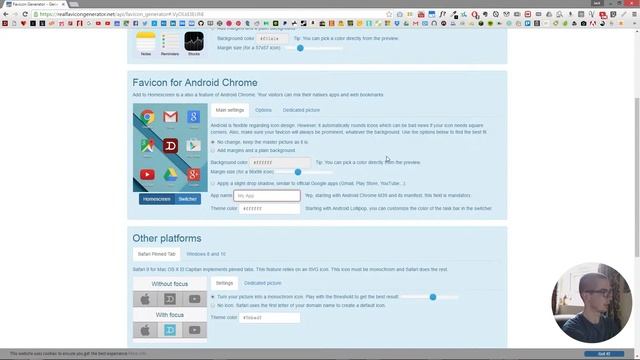Open Safari Dedicated picture tab
The height and width of the screenshot is (360, 640).
pyautogui.click(x=262, y=283)
